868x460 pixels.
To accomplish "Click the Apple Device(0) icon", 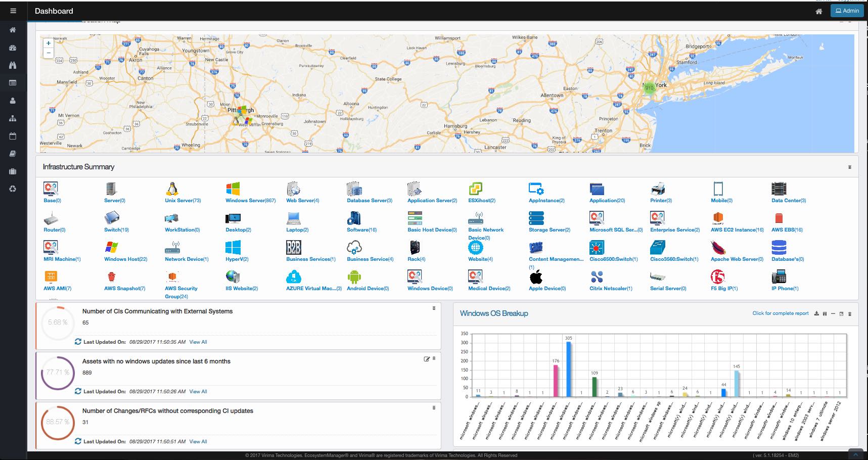I will [535, 280].
